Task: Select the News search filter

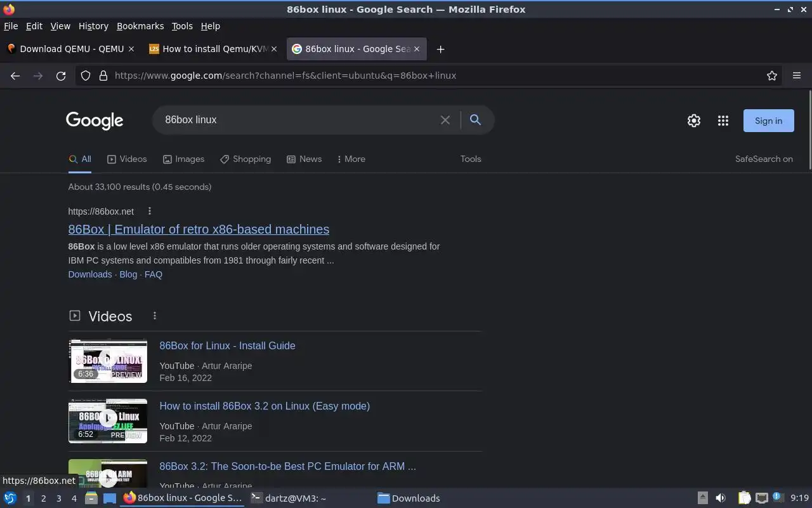Action: pos(304,159)
